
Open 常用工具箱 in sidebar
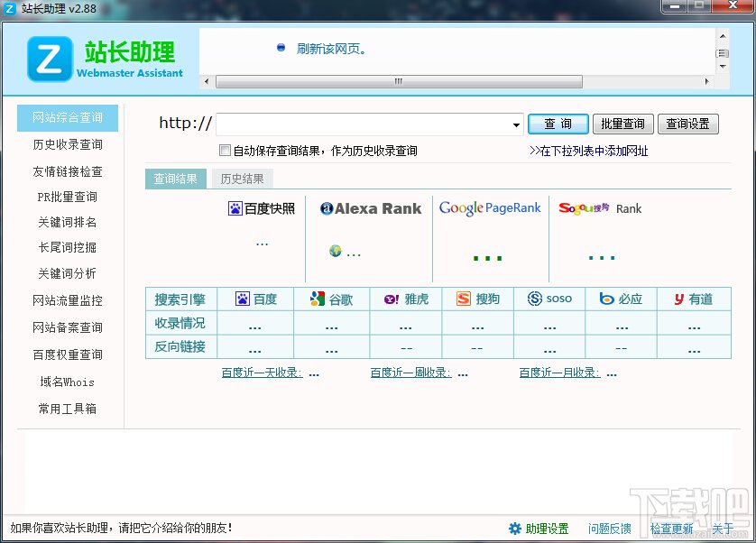click(68, 409)
